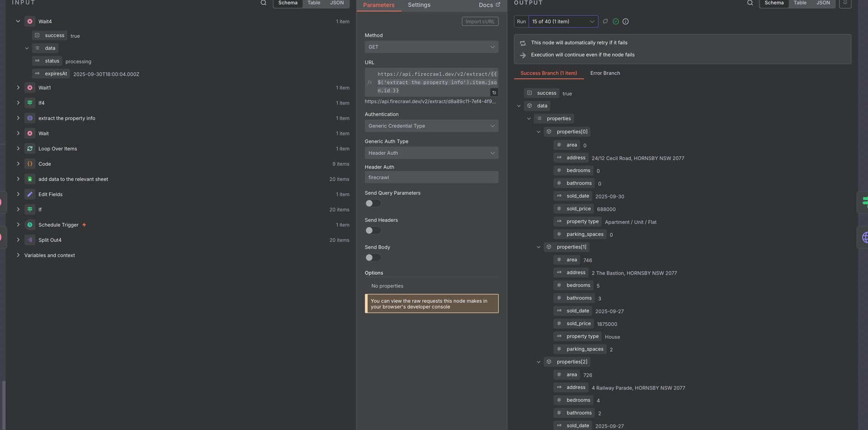
Task: Click the Header Auth firecrawl field
Action: 431,178
